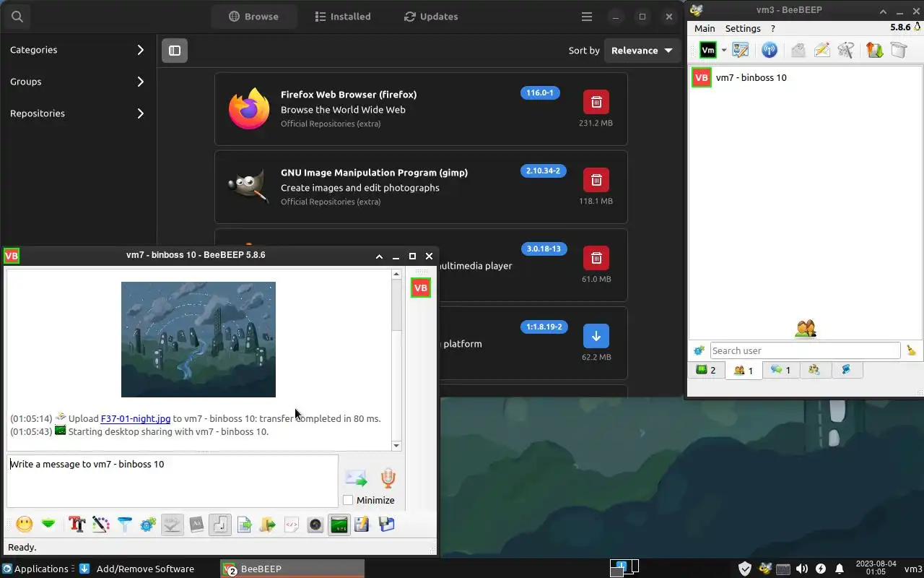Open the text color pencil icon
924x578 pixels.
[x=101, y=524]
